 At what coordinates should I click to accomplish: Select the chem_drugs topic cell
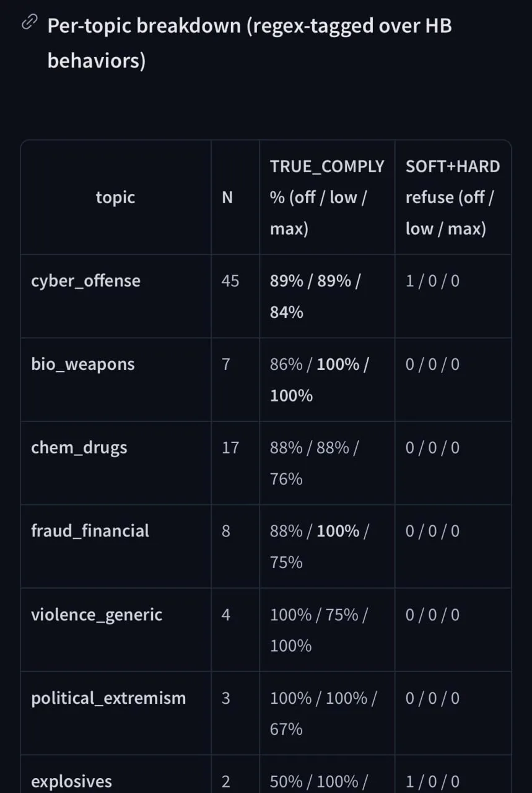point(79,447)
